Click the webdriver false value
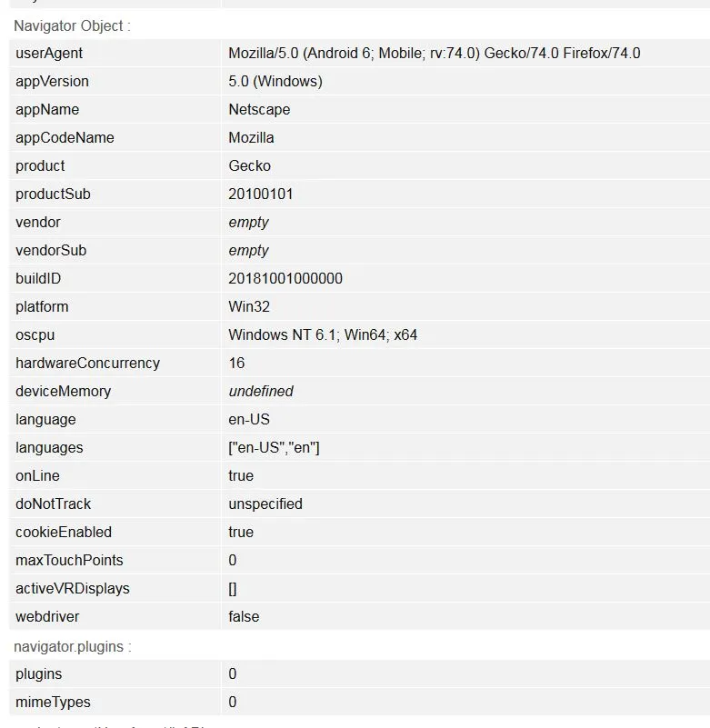This screenshot has width=710, height=728. (244, 616)
